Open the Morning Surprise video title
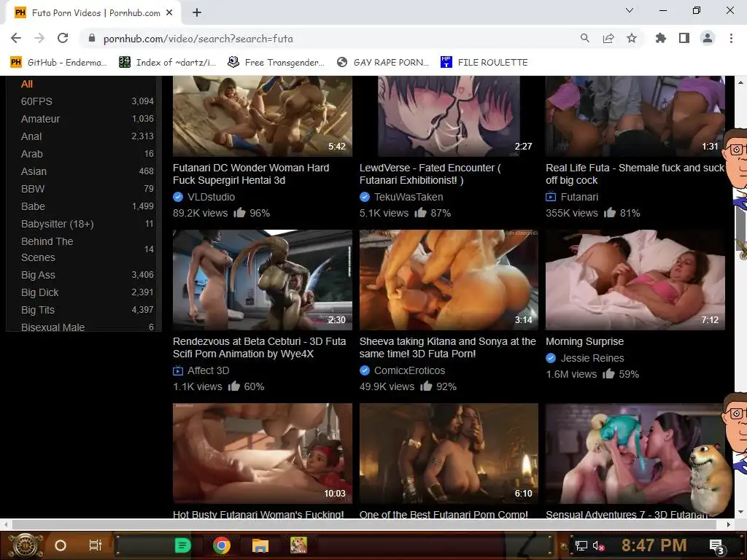 tap(584, 341)
